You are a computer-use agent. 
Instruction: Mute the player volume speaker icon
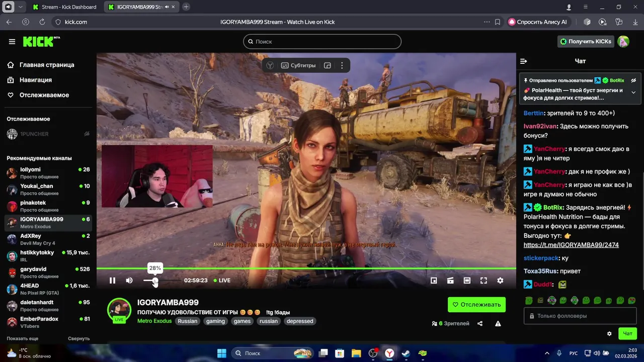point(129,281)
